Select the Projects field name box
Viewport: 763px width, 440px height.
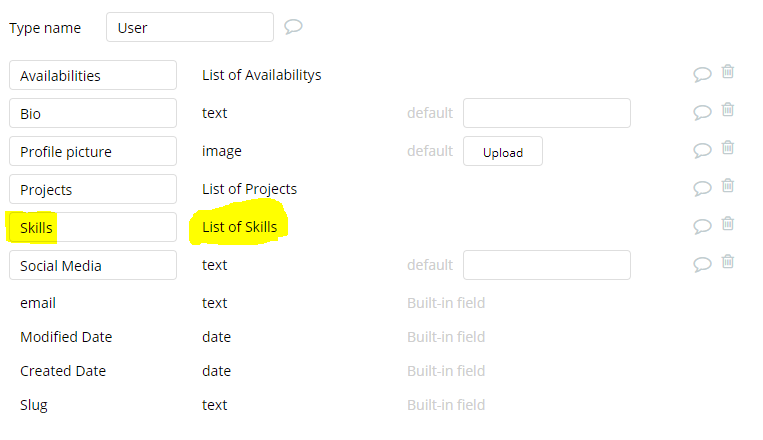point(93,189)
